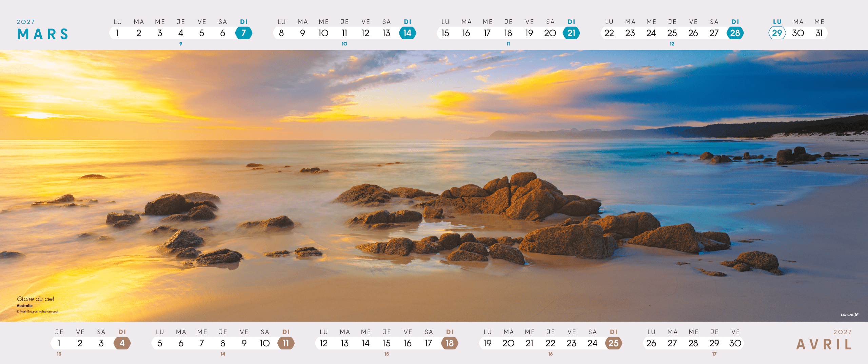Click the 2027 year label above MARS
This screenshot has height=364, width=868.
(26, 22)
